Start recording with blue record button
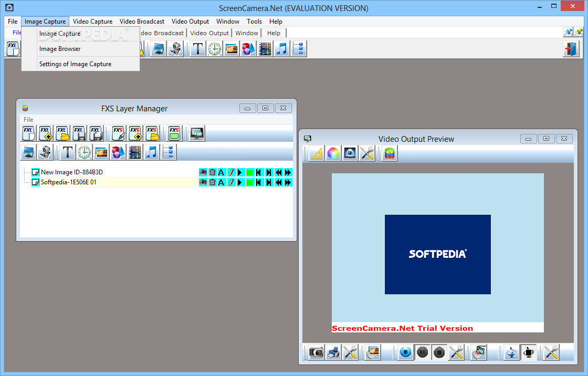The height and width of the screenshot is (376, 588). [x=405, y=352]
